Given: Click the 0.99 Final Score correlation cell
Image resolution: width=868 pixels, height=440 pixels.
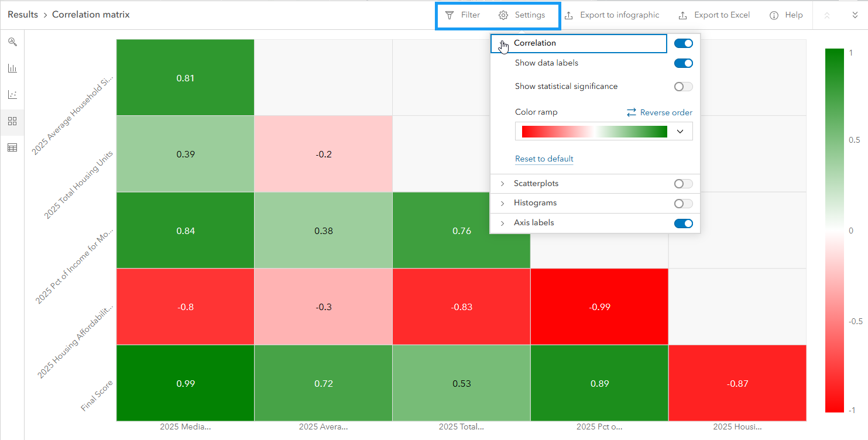Looking at the screenshot, I should point(185,383).
